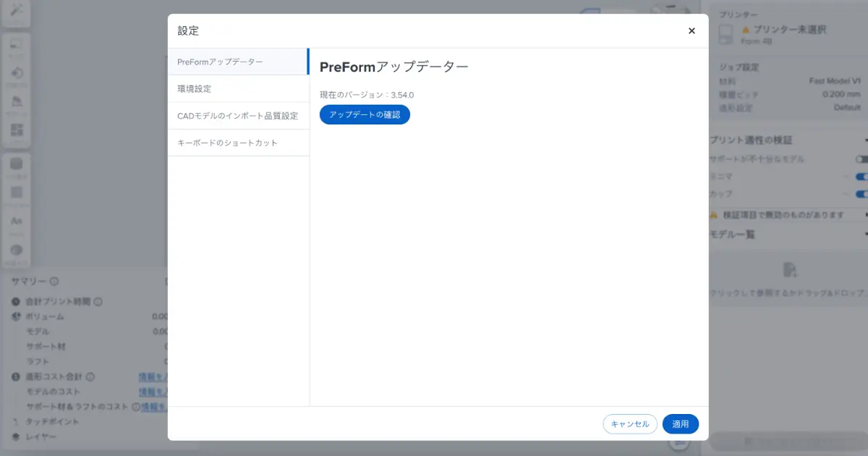This screenshot has width=868, height=456.
Task: Click the ラフト row in summary
Action: click(38, 362)
